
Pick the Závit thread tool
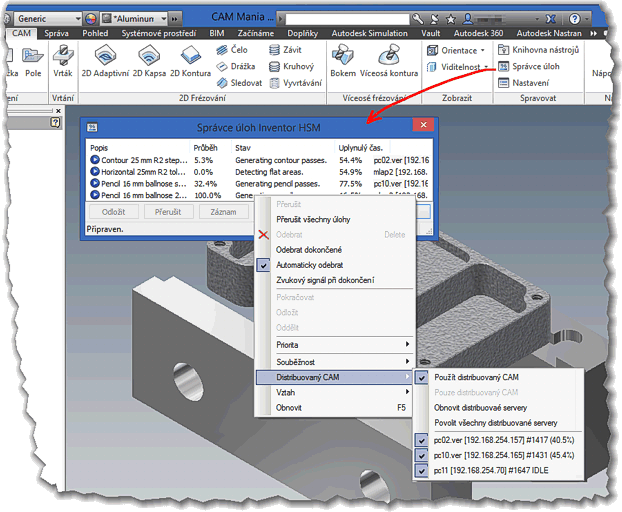[285, 50]
